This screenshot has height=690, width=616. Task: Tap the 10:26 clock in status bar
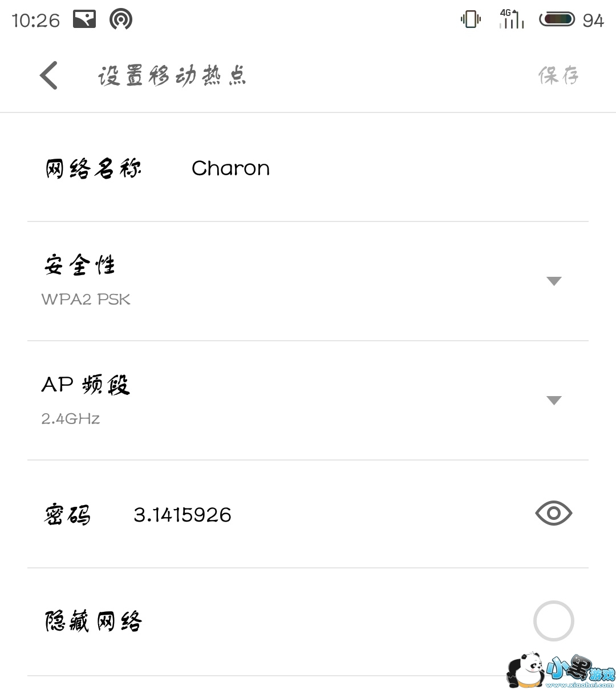tap(35, 21)
